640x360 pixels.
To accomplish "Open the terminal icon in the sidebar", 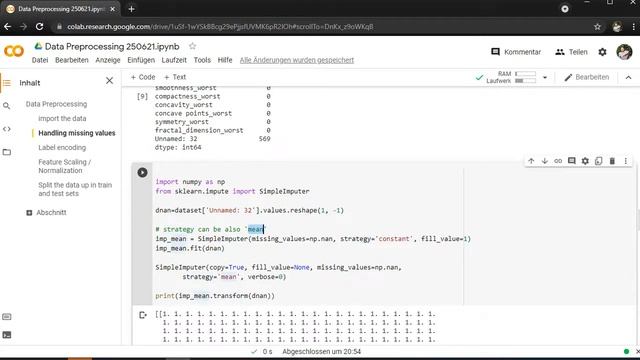I will click(7, 335).
